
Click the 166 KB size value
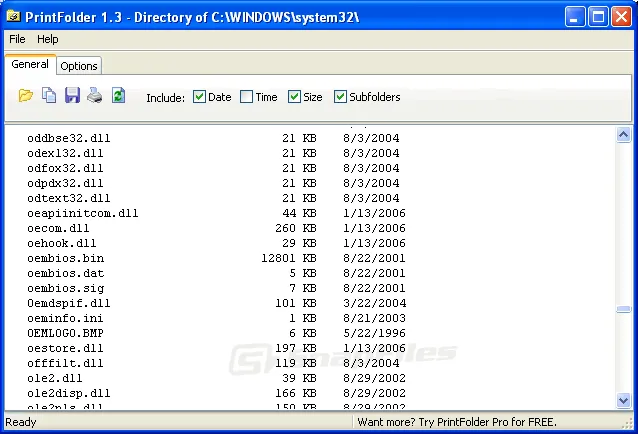[296, 393]
